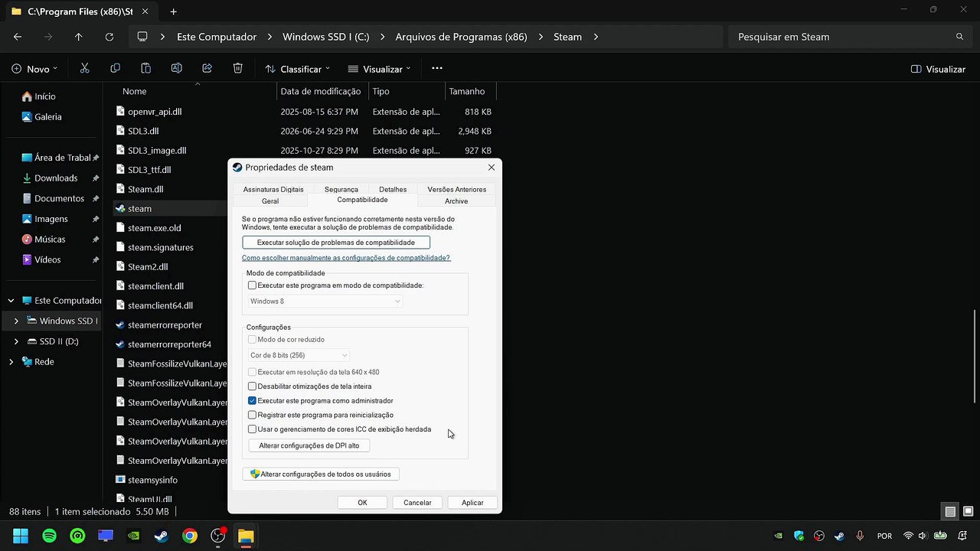The width and height of the screenshot is (980, 551).
Task: Open File Explorer taskbar icon
Action: (246, 536)
